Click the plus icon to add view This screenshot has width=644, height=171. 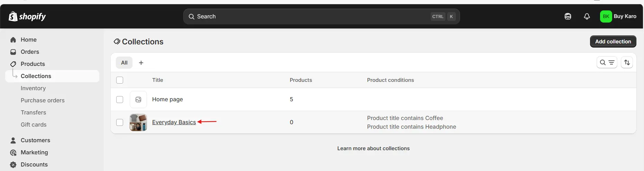141,63
